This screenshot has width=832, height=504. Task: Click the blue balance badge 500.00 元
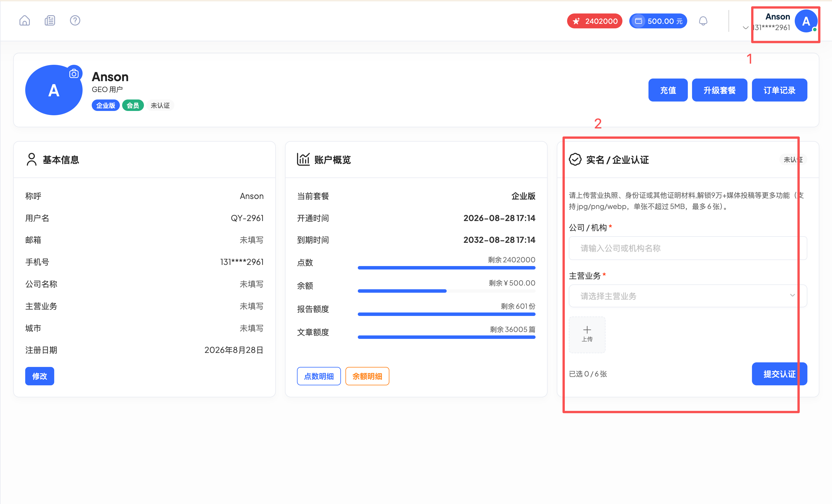(658, 21)
